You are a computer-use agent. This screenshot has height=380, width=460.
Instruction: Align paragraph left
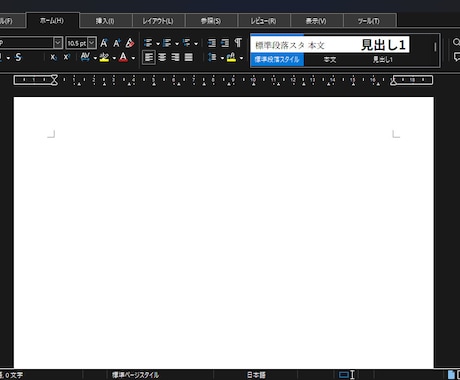[x=149, y=57]
